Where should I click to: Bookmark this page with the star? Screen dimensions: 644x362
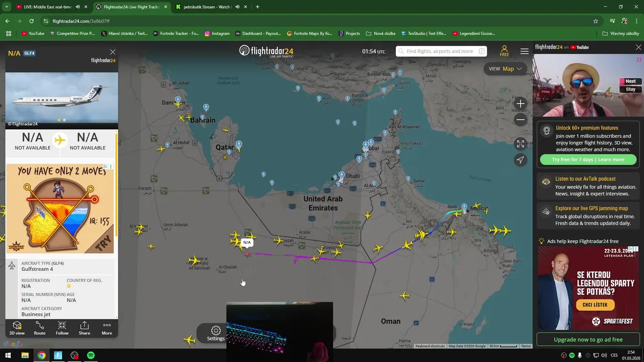[x=596, y=21]
